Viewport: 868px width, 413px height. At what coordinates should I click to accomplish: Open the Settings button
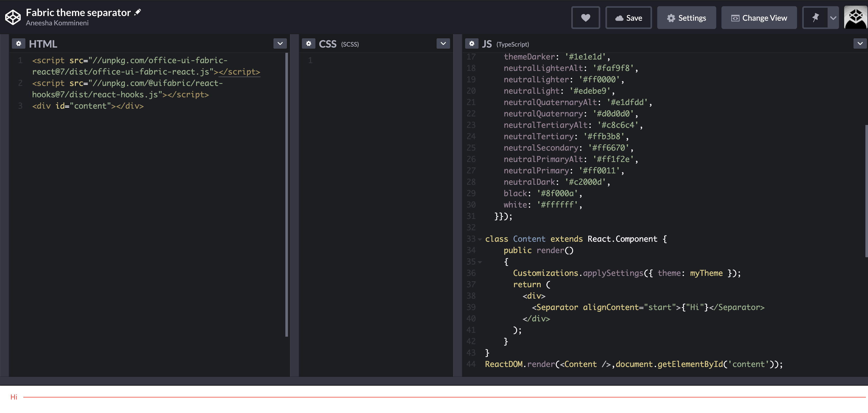(x=686, y=18)
